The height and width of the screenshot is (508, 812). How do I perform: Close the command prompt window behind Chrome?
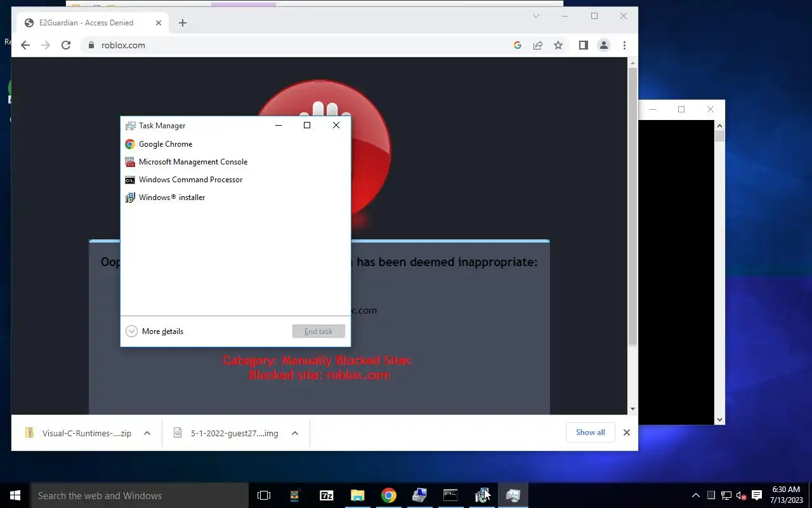tap(710, 109)
